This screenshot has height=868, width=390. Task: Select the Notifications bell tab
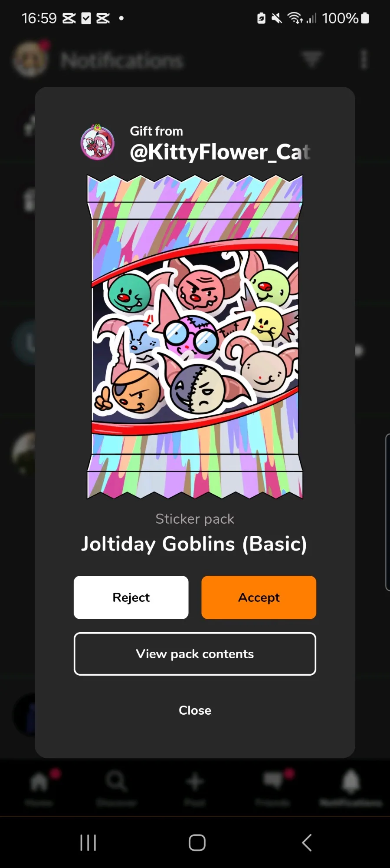point(351,782)
